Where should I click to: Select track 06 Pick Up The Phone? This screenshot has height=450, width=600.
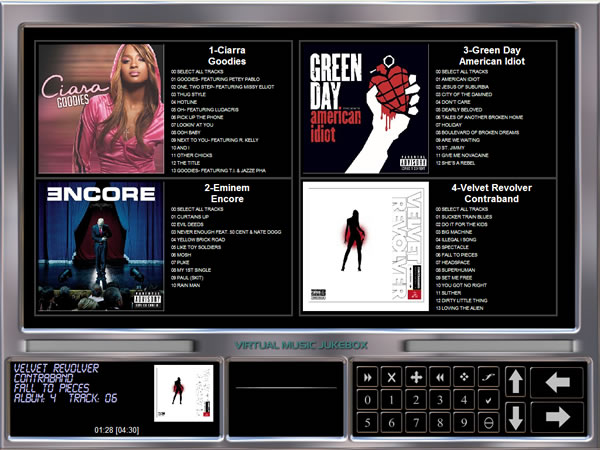tap(197, 117)
